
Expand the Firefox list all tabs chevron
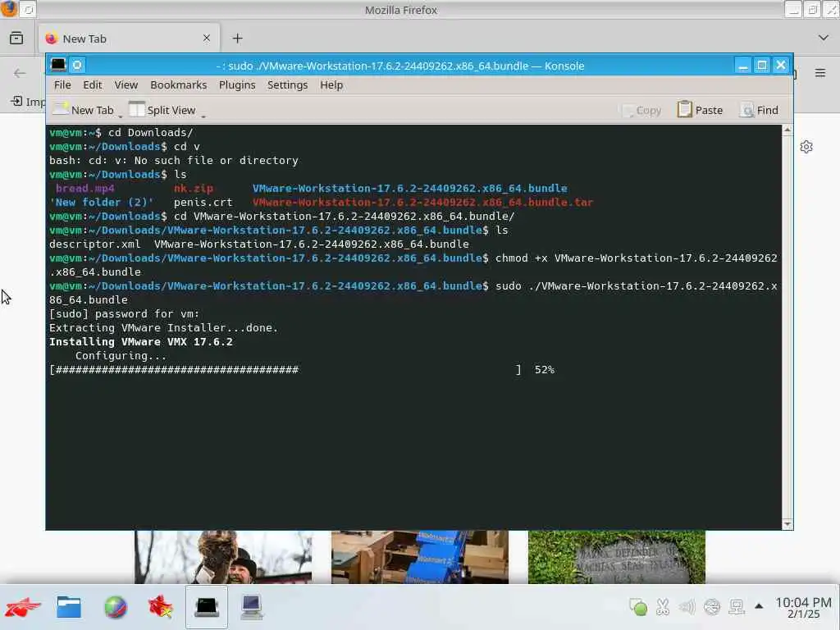click(x=823, y=38)
